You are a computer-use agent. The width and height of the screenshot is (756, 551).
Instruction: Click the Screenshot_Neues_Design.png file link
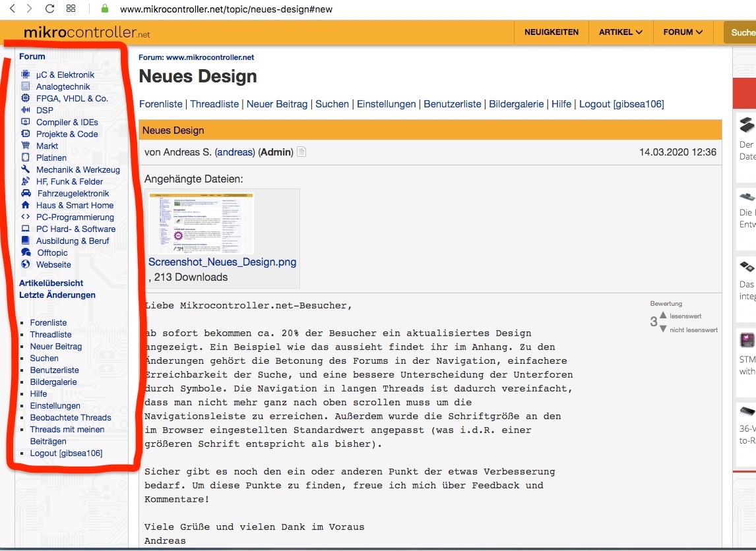coord(222,262)
